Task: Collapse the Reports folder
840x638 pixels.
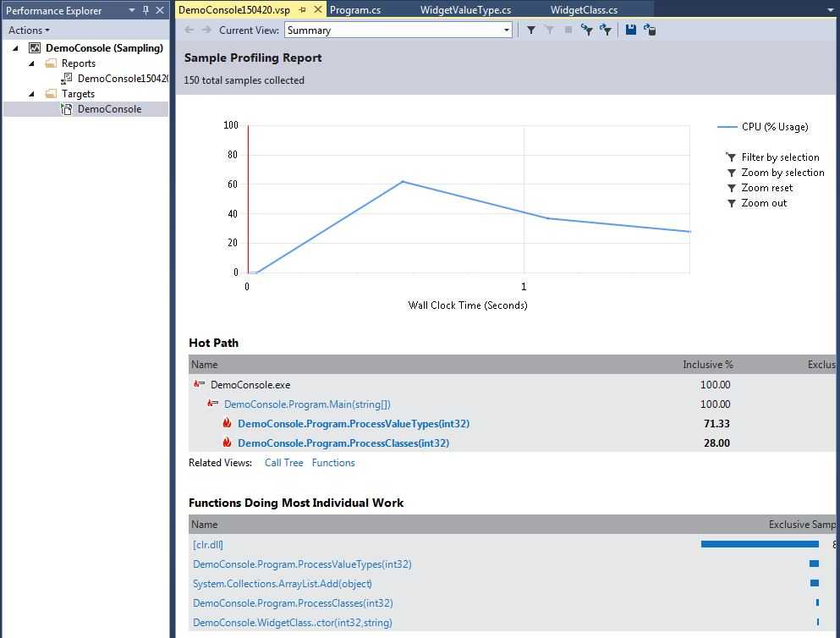Action: (31, 63)
